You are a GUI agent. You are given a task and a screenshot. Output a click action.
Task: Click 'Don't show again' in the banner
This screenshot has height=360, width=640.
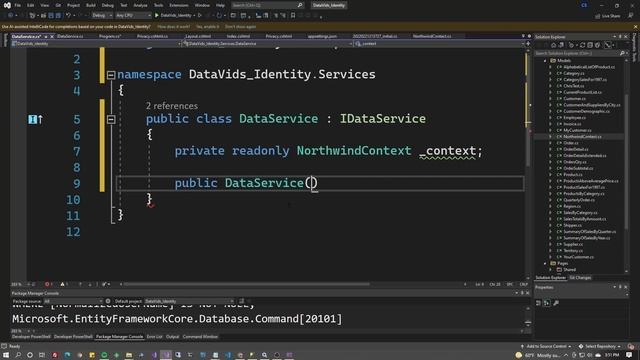pyautogui.click(x=240, y=27)
